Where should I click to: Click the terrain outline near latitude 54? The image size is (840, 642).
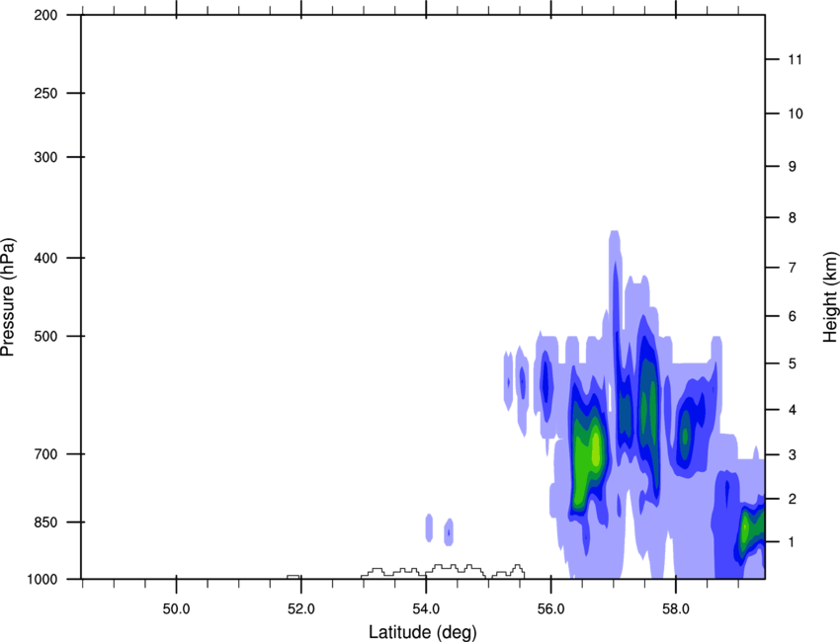(x=443, y=571)
